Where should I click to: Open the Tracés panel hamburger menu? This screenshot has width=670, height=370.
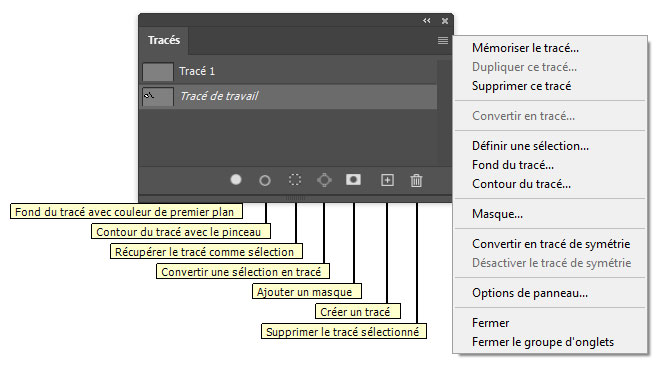(x=443, y=41)
